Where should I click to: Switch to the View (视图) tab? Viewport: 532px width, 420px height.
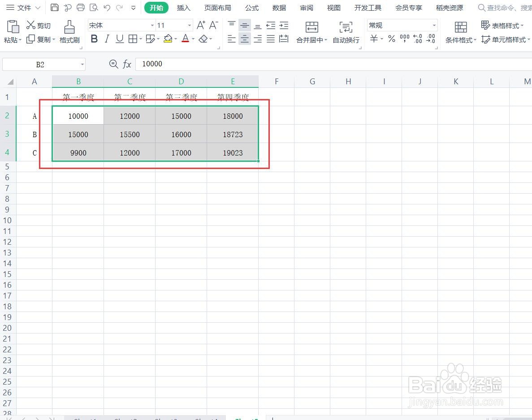coord(333,8)
